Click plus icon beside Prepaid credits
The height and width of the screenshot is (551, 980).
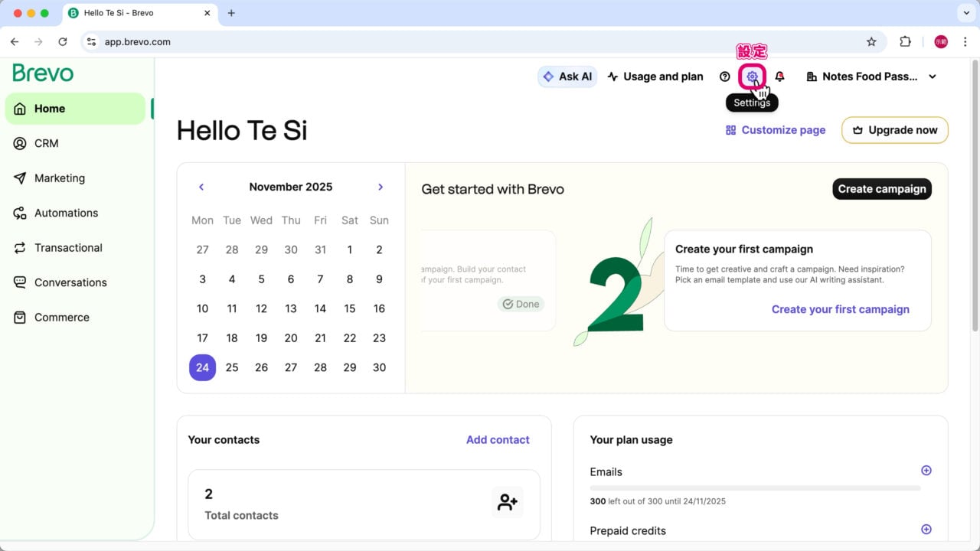926,530
